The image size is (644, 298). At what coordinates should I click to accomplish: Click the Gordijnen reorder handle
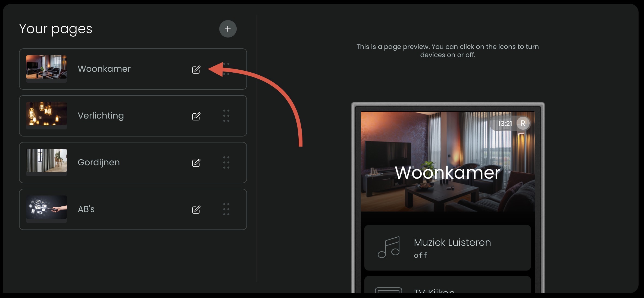(x=226, y=162)
